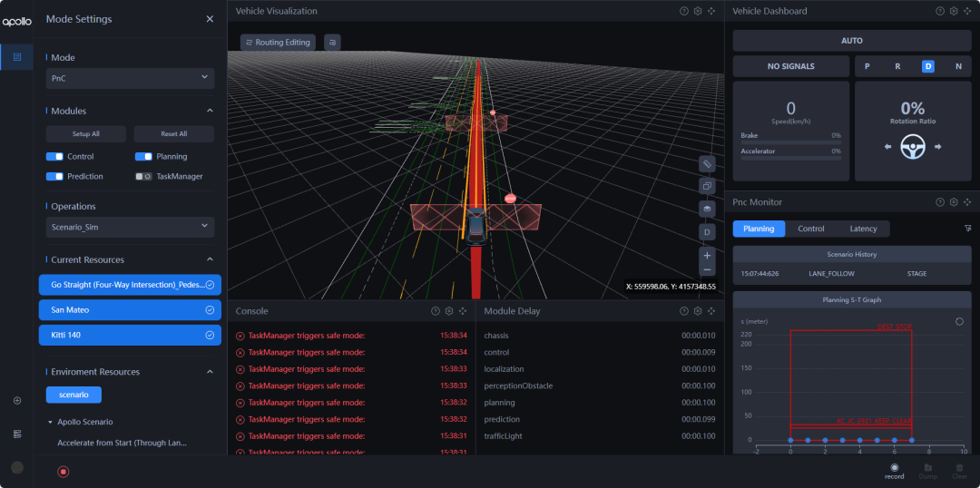Switch to the Latency tab in Pnc Monitor

[x=863, y=229]
